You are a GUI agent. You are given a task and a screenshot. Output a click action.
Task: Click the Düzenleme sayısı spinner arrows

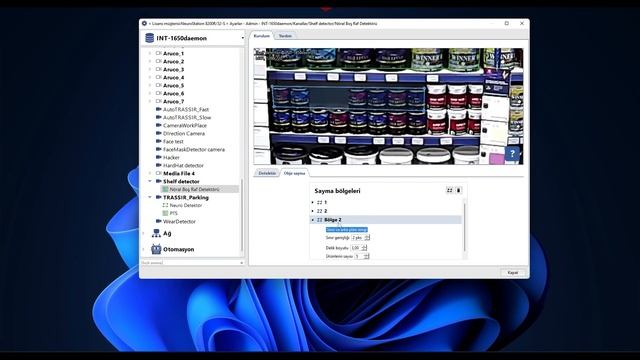(x=366, y=256)
